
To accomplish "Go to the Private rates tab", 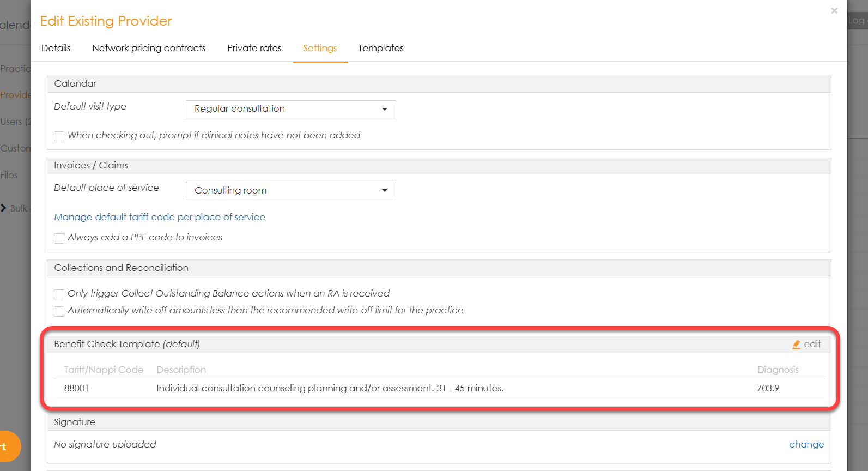I will 254,48.
